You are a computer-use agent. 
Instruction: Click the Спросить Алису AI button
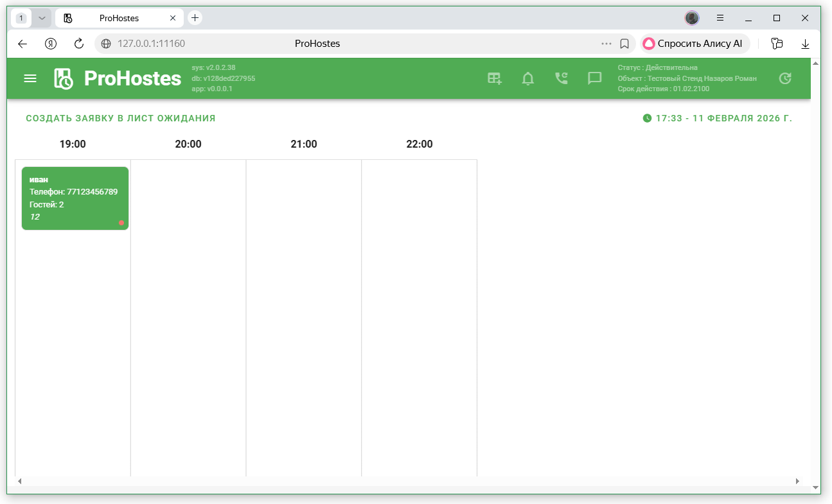click(693, 44)
